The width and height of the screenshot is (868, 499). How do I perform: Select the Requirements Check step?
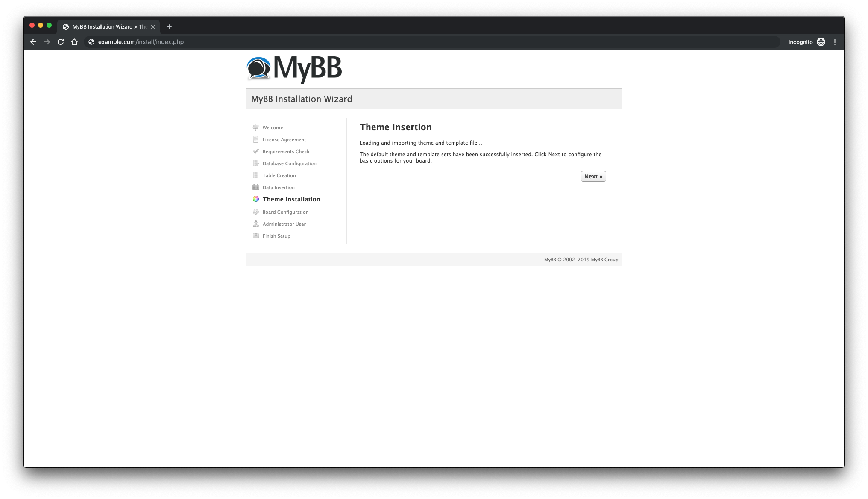coord(285,151)
